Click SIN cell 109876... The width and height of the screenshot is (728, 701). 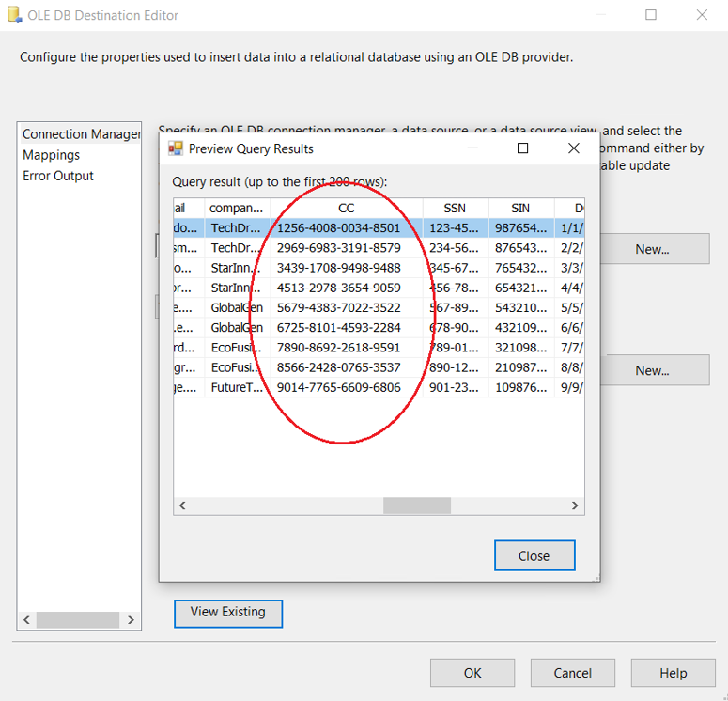click(x=521, y=387)
